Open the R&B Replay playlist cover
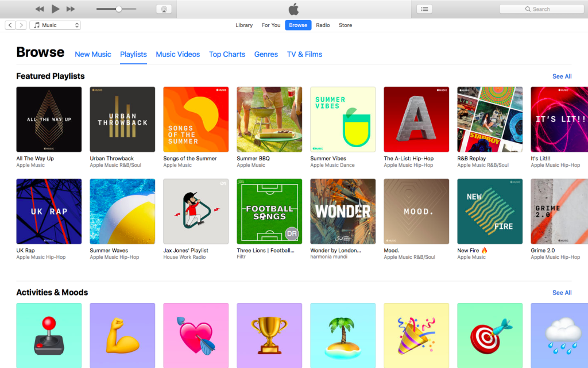The image size is (588, 368). pos(490,120)
